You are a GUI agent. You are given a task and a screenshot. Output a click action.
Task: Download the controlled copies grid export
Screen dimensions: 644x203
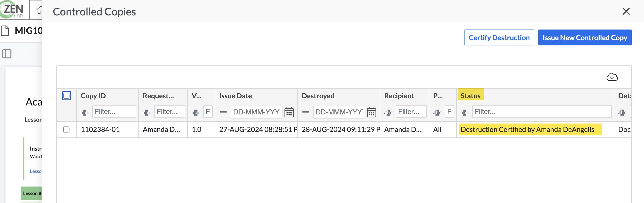point(612,77)
